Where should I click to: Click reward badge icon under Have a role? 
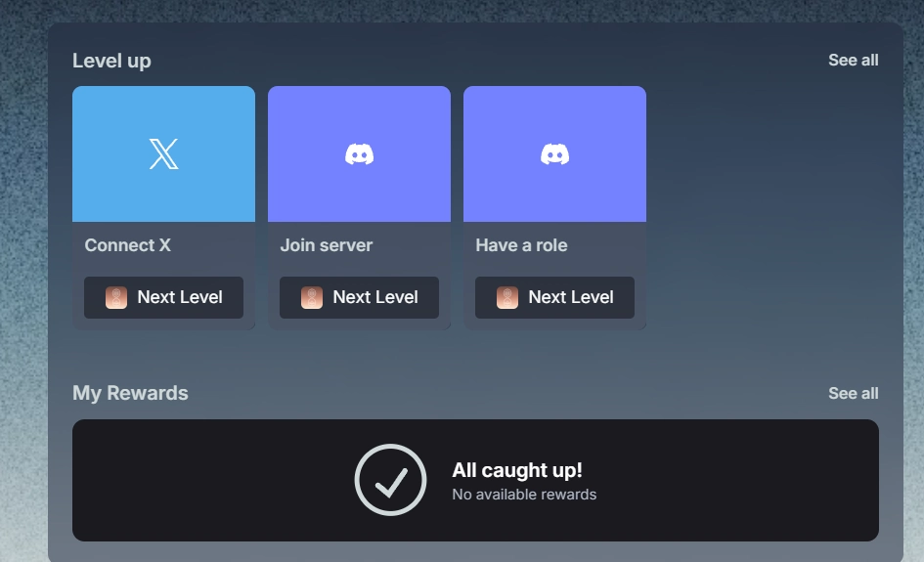507,297
